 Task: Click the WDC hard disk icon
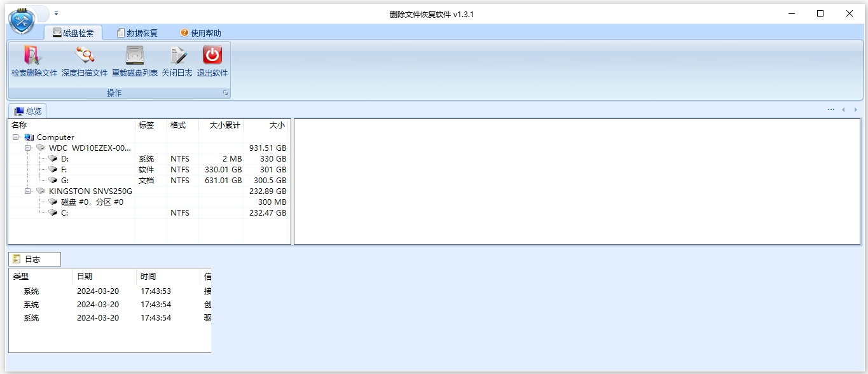coord(41,148)
